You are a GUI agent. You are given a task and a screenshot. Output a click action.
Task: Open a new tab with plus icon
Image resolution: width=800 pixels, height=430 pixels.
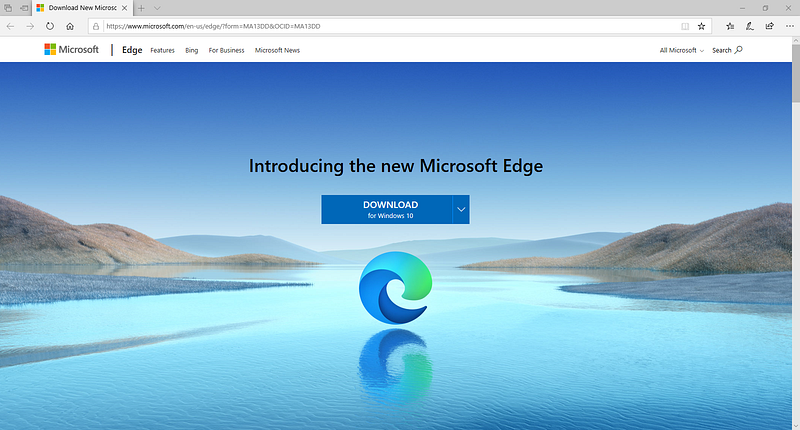(141, 8)
